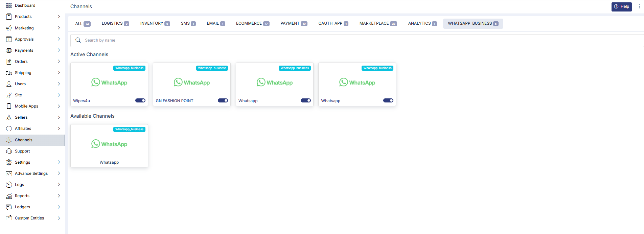Viewport: 644px width, 234px height.
Task: Click the Marketing megaphone icon
Action: tap(9, 28)
